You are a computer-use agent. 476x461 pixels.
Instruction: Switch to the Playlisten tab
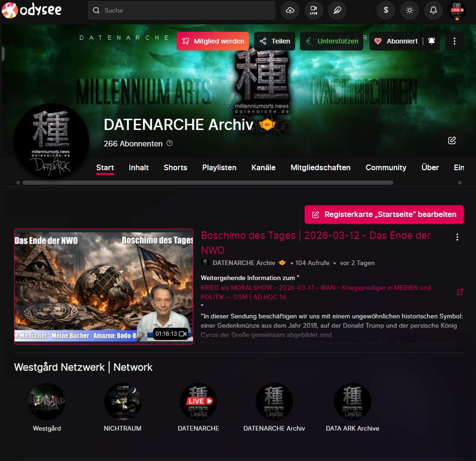click(x=219, y=167)
